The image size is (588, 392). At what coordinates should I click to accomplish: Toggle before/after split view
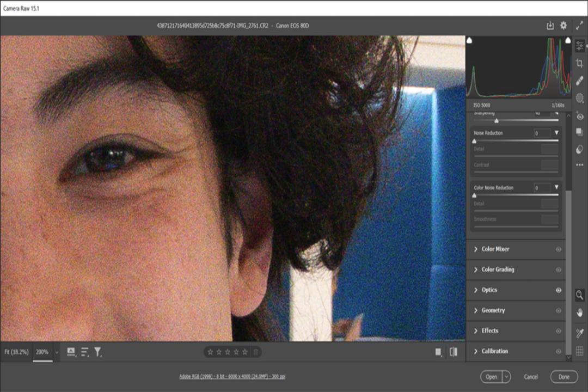[454, 352]
